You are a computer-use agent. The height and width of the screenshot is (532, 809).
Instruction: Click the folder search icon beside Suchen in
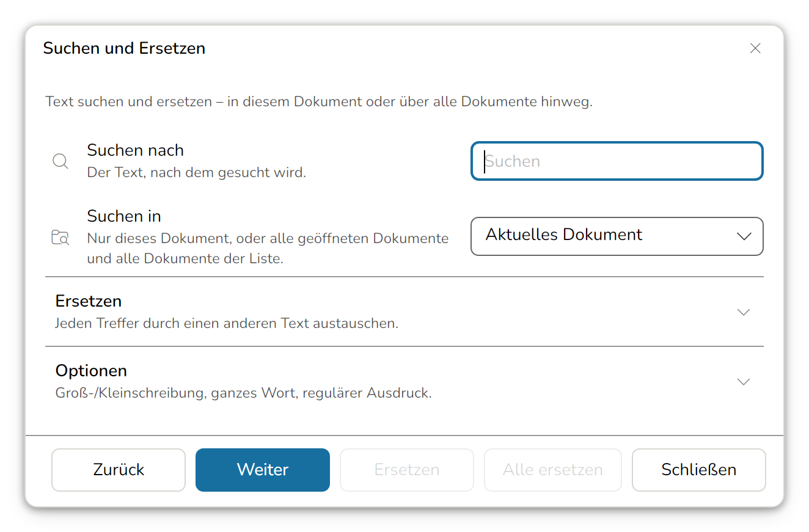(60, 238)
